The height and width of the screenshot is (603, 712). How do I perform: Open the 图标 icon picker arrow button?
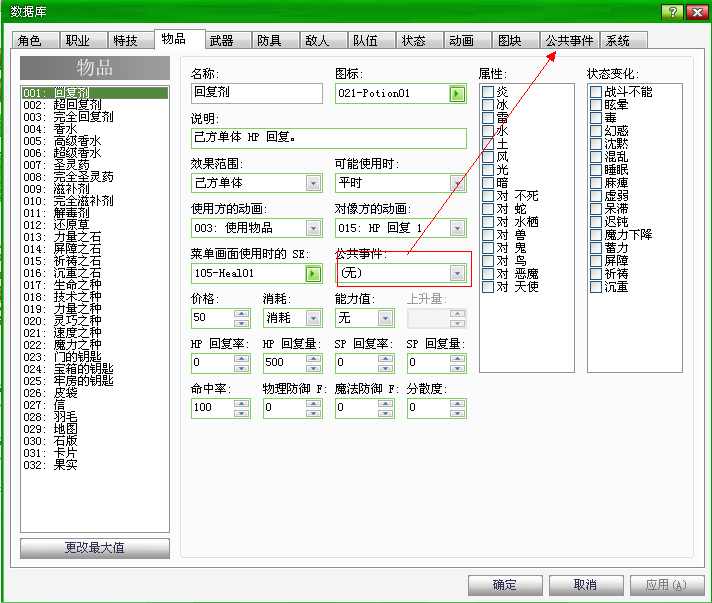(457, 94)
